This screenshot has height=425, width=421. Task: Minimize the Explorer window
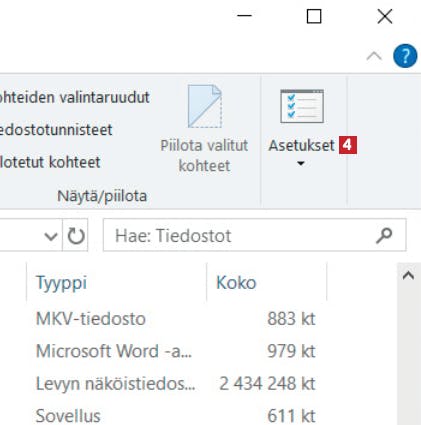(244, 16)
